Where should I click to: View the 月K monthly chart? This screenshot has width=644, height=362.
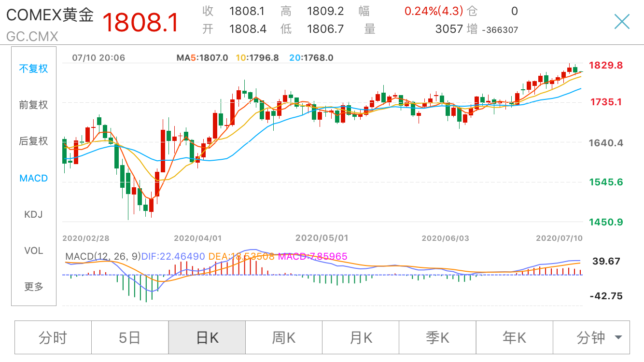pyautogui.click(x=361, y=337)
